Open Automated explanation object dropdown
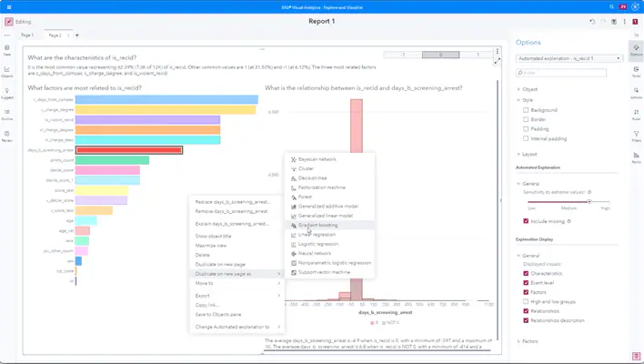644x364 pixels. point(569,58)
